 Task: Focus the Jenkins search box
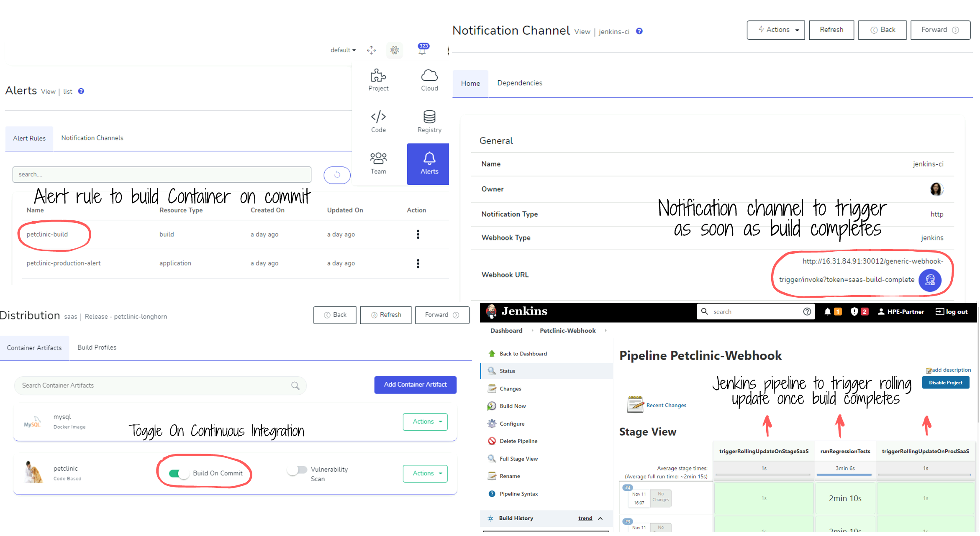(x=756, y=311)
